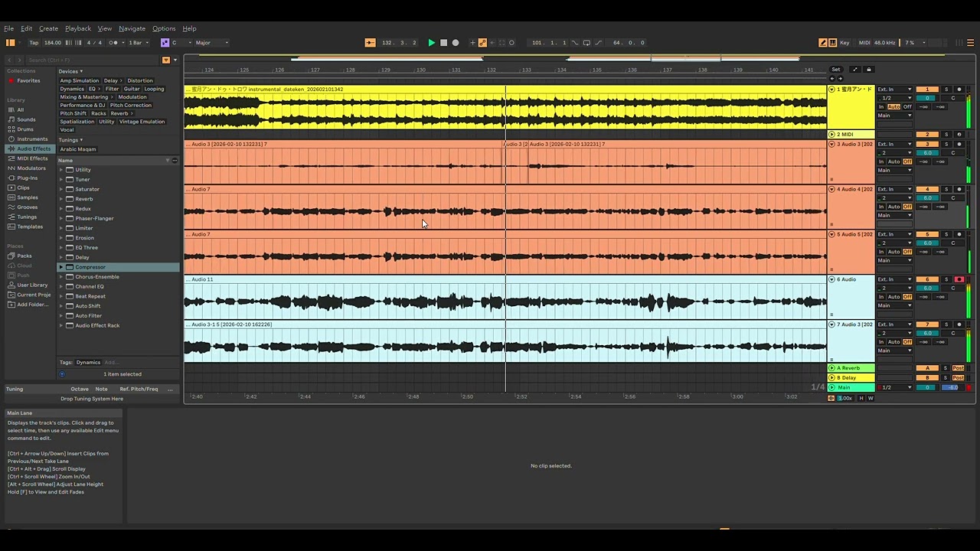Set track 1 monitoring to Off
The image size is (980, 551).
point(907,106)
